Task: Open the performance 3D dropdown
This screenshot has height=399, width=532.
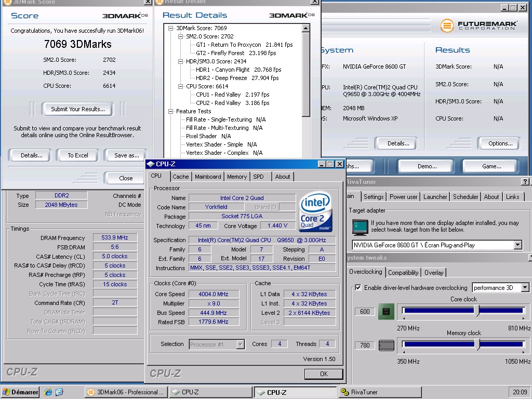Action: (525, 288)
